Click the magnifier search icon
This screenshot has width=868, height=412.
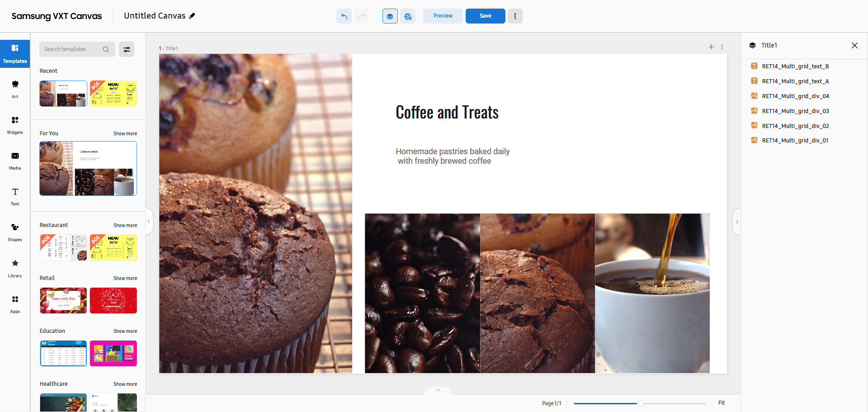click(106, 49)
